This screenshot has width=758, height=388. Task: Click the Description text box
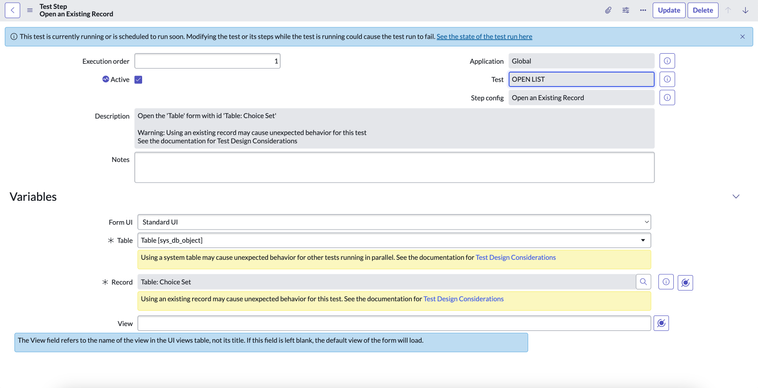[394, 129]
